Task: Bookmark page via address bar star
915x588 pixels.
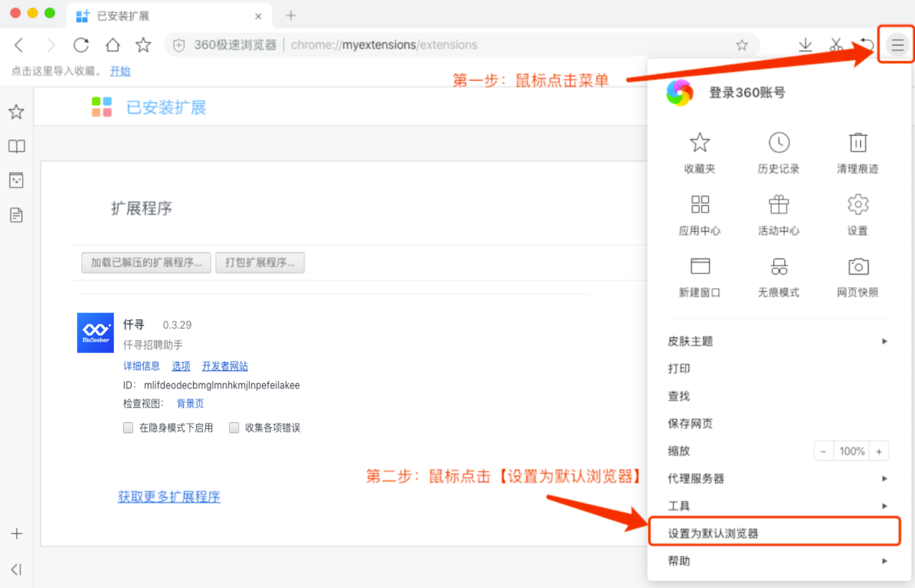Action: pos(742,45)
